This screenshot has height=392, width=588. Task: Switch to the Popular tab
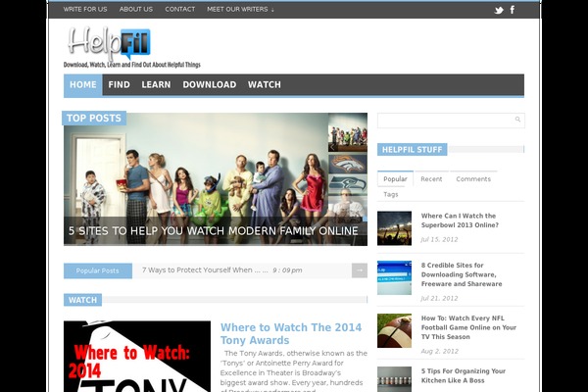coord(395,179)
